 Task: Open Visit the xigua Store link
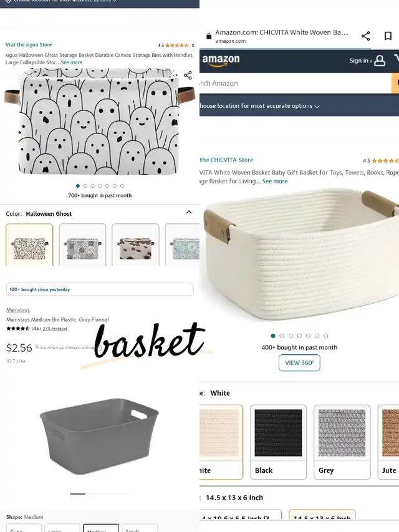click(29, 44)
